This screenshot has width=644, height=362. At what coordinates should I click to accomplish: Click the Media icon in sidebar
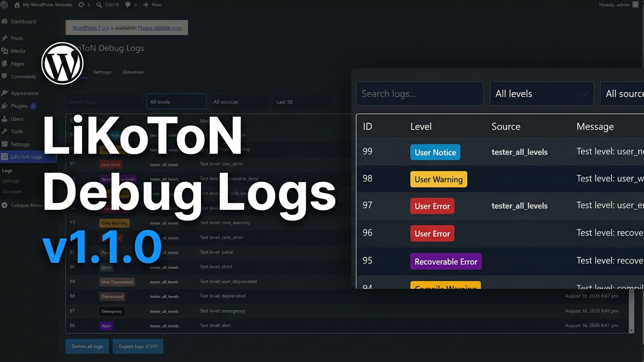point(4,51)
